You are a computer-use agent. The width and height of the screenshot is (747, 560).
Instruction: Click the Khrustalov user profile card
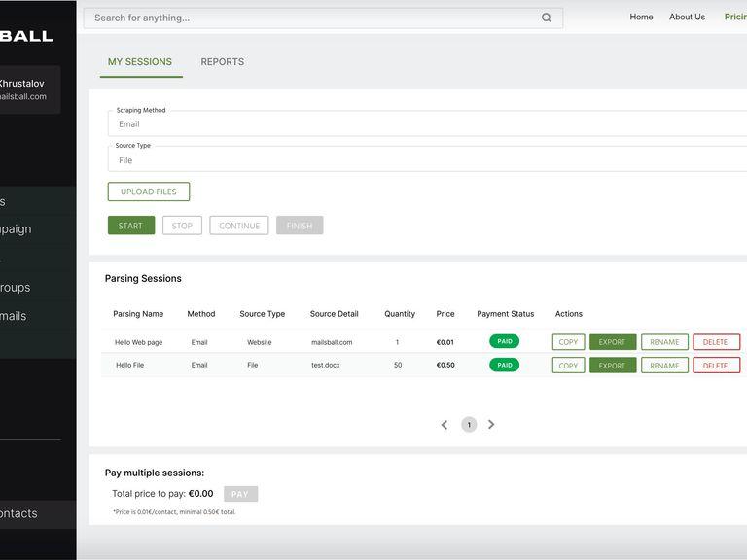point(30,89)
